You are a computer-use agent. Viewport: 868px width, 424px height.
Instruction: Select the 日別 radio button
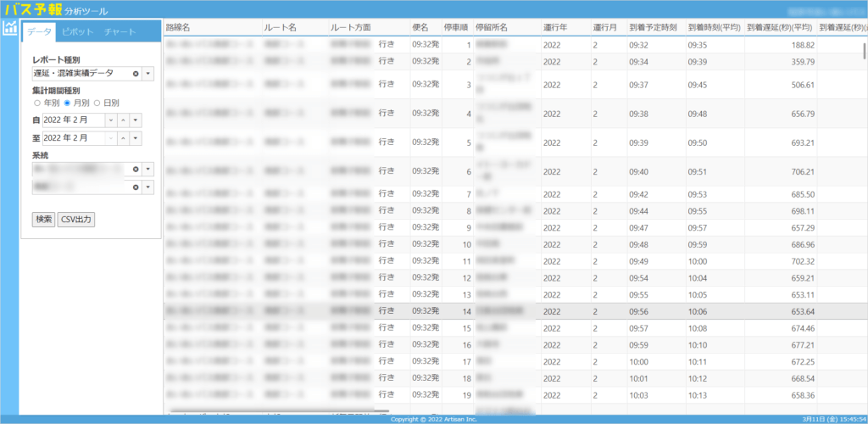point(97,103)
